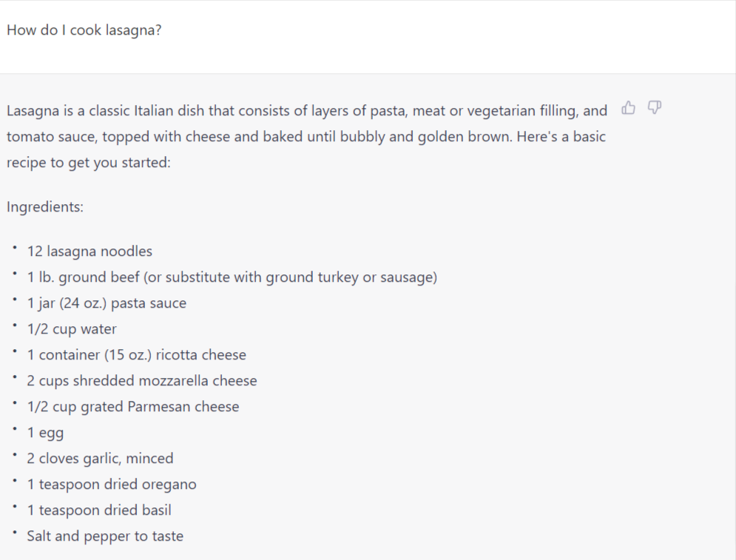
Task: Click the dried basil ingredient
Action: click(x=99, y=510)
